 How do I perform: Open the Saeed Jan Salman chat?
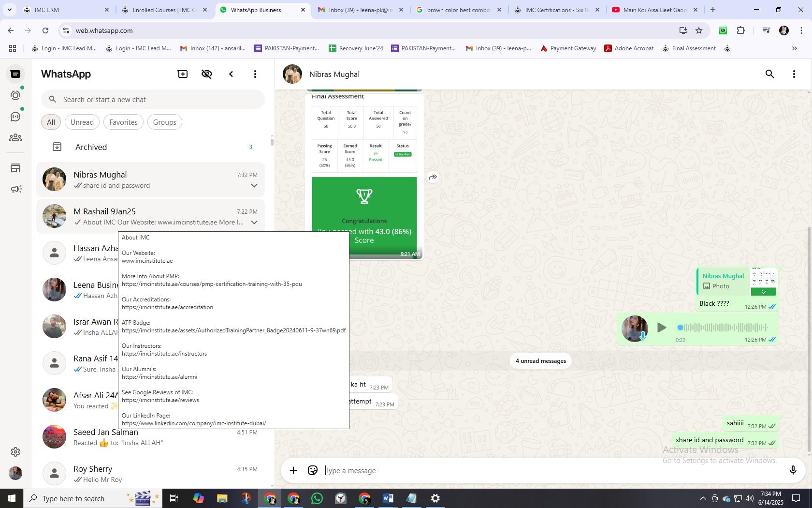(151, 437)
